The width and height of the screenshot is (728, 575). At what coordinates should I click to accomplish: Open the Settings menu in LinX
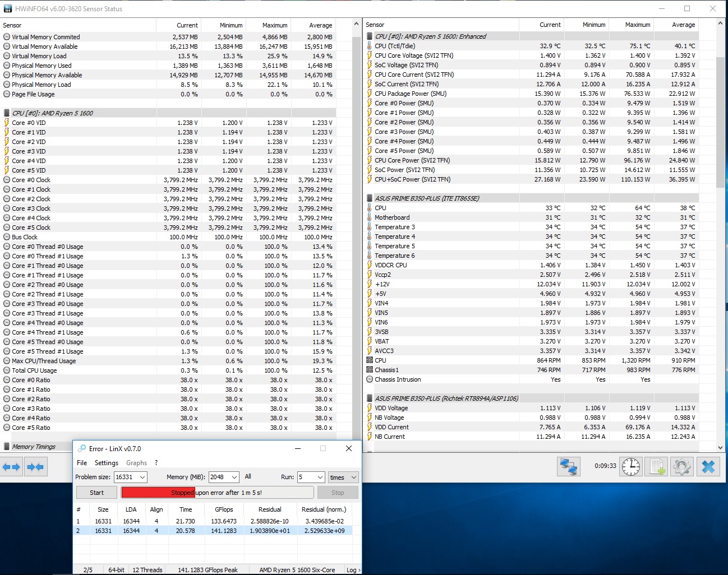click(x=107, y=463)
